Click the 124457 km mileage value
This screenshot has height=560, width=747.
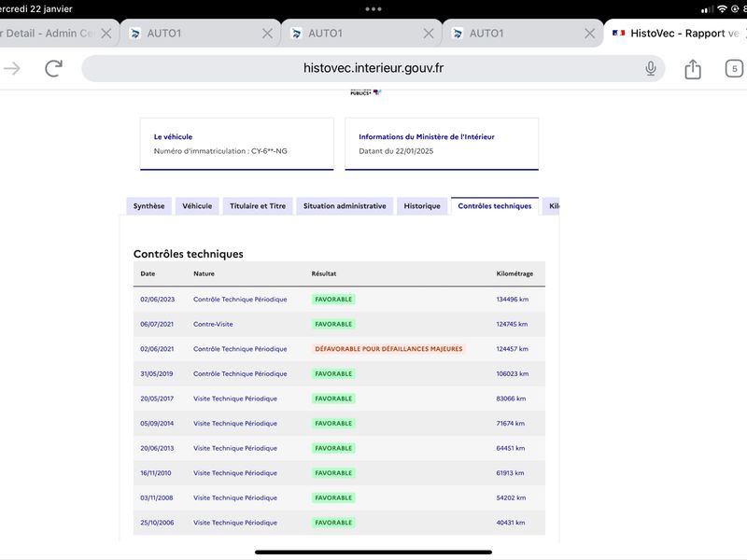click(512, 349)
